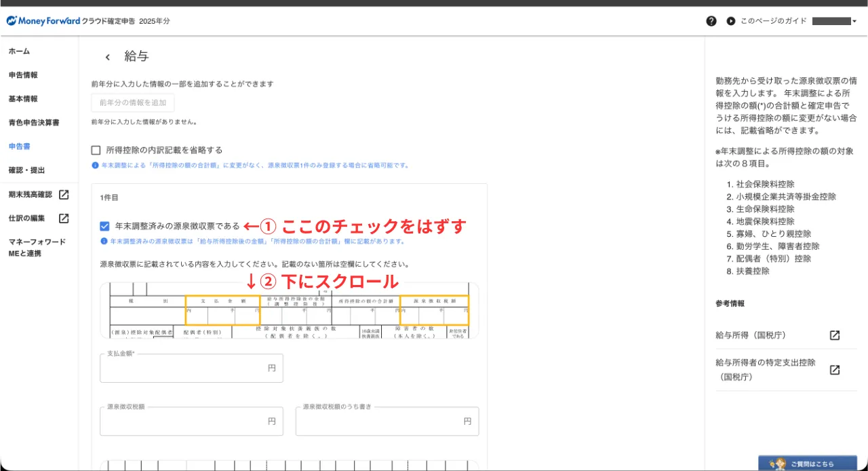868x471 pixels.
Task: Open 給与所得（国税庁） external link icon
Action: [x=835, y=335]
